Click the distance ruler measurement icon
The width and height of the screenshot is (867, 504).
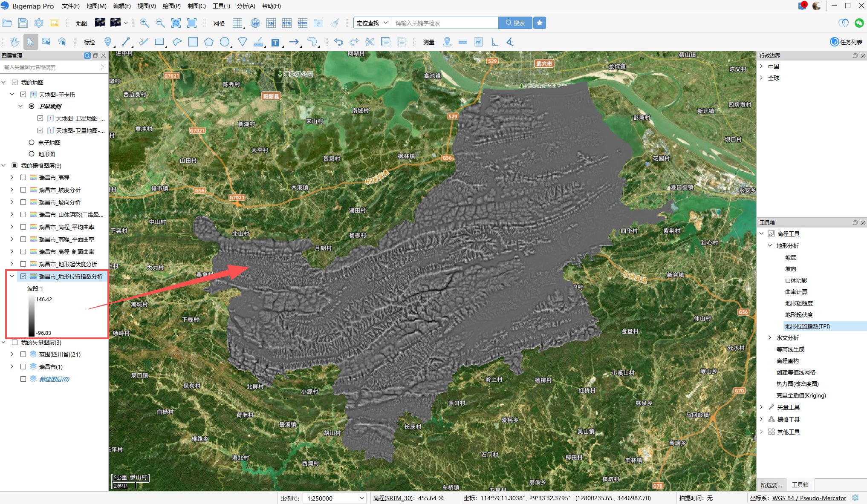point(463,42)
